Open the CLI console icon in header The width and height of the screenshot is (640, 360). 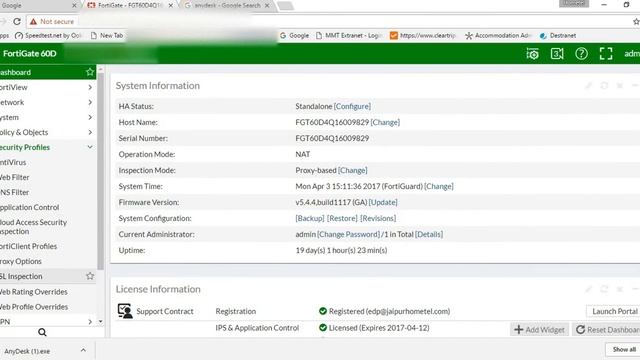point(557,53)
